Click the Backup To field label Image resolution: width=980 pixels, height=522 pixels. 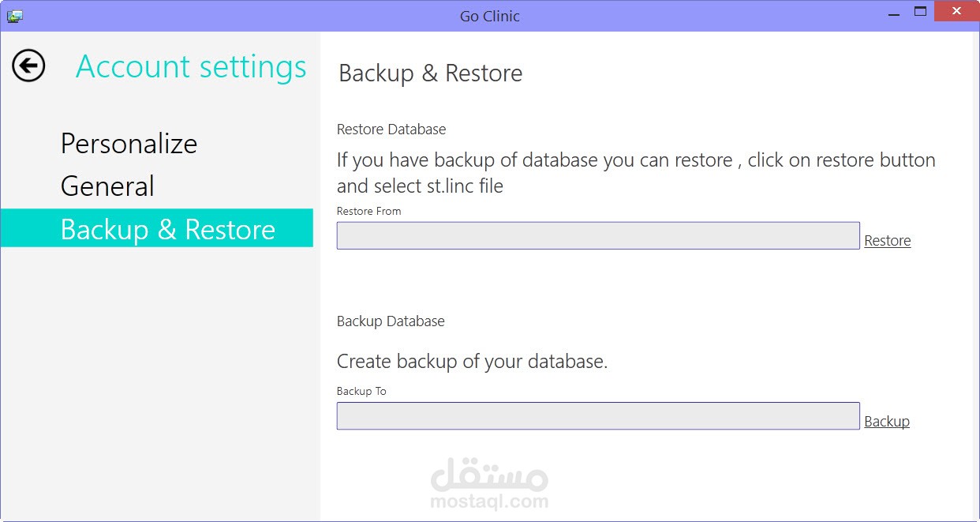(x=361, y=391)
